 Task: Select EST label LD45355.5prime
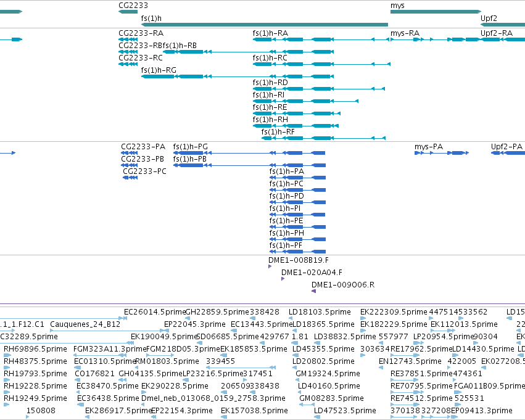(323, 349)
